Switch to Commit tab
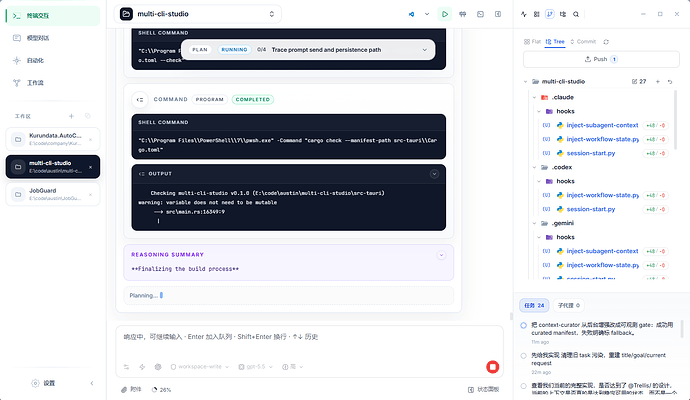This screenshot has height=400, width=690. tap(583, 41)
